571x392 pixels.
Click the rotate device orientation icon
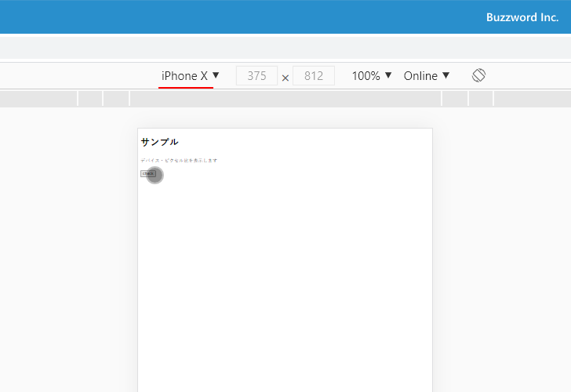click(x=478, y=75)
